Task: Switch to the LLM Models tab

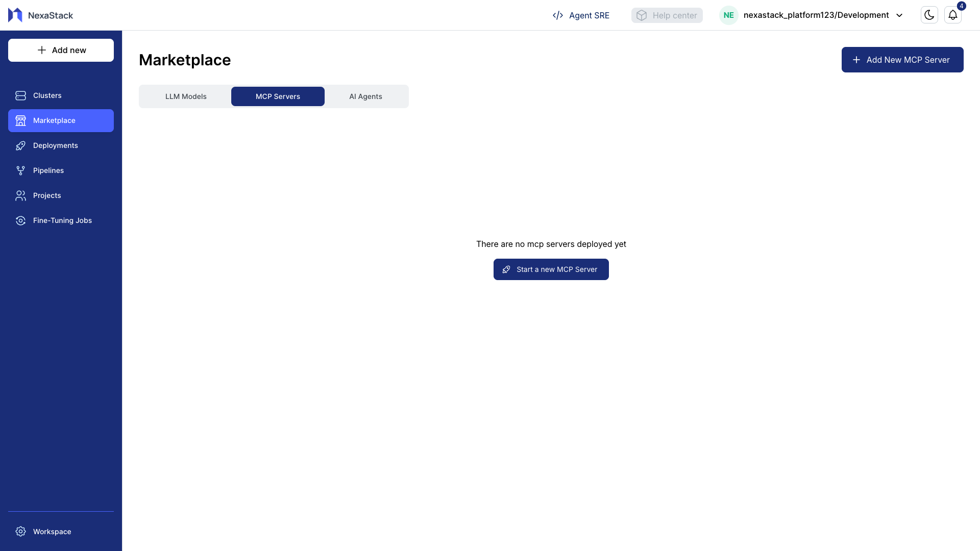Action: [x=186, y=96]
